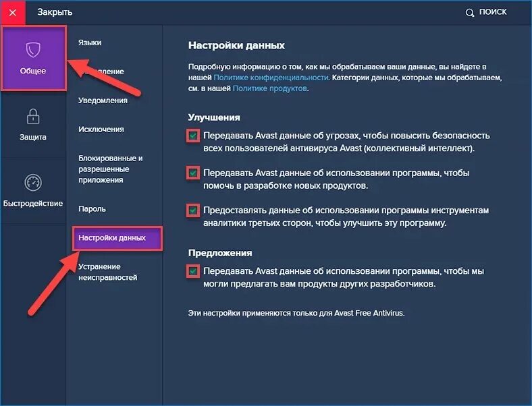Uncheck third-party analytics data sharing
Viewport: 532px width, 406px height.
193,210
